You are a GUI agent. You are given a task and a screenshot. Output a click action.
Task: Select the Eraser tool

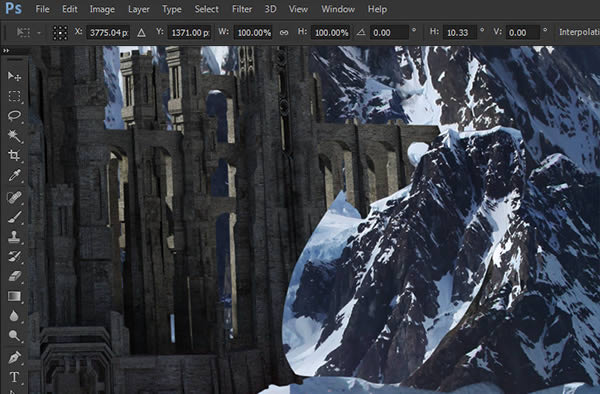pos(14,276)
